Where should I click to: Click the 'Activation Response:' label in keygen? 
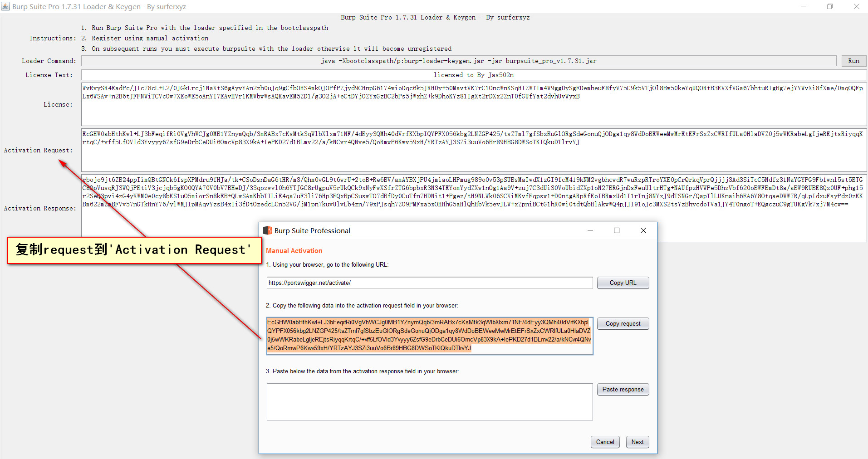click(40, 208)
